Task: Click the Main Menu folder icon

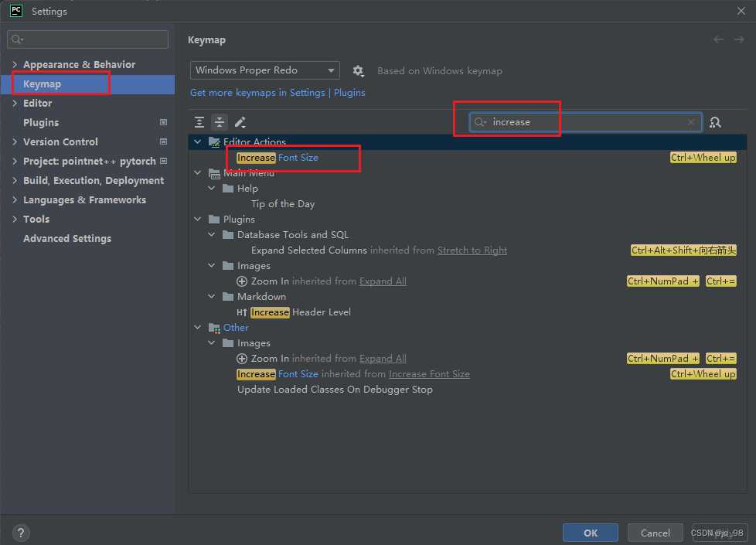Action: pyautogui.click(x=214, y=173)
